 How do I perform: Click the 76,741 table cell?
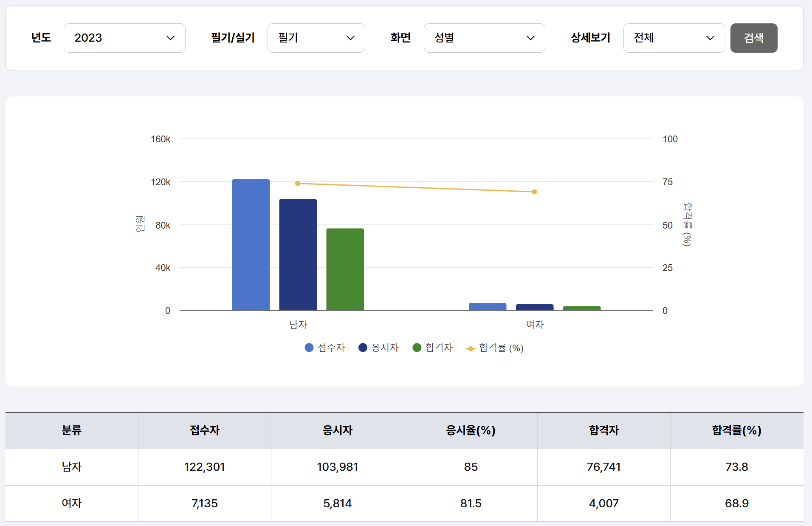(x=604, y=467)
